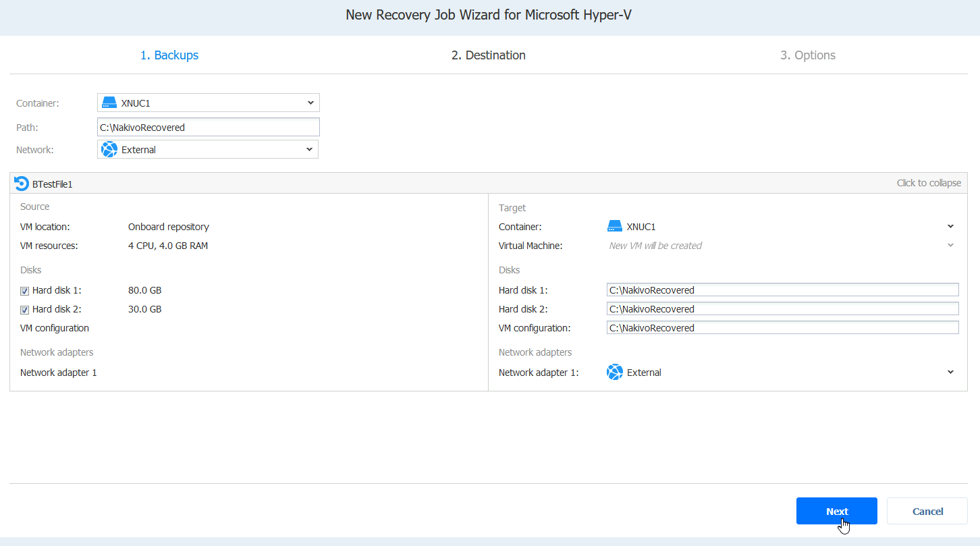
Task: Expand the Network adapter 1 target dropdown
Action: [x=950, y=372]
